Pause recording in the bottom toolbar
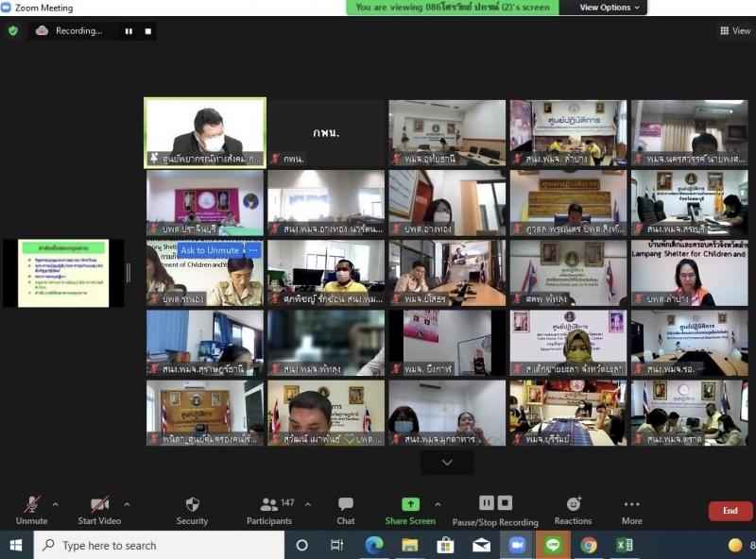Screen dimensions: 756x559 click(x=487, y=503)
